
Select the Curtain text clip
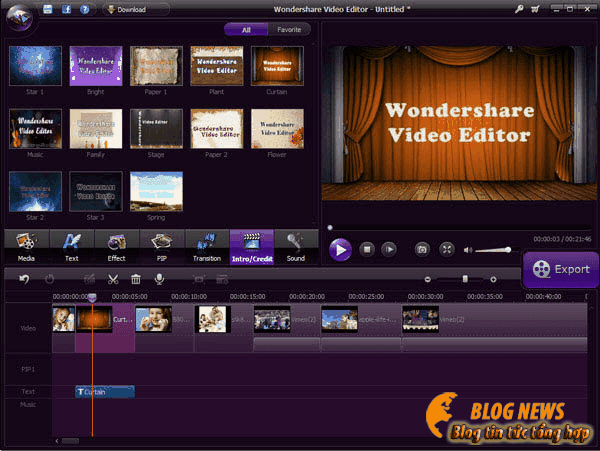(105, 392)
